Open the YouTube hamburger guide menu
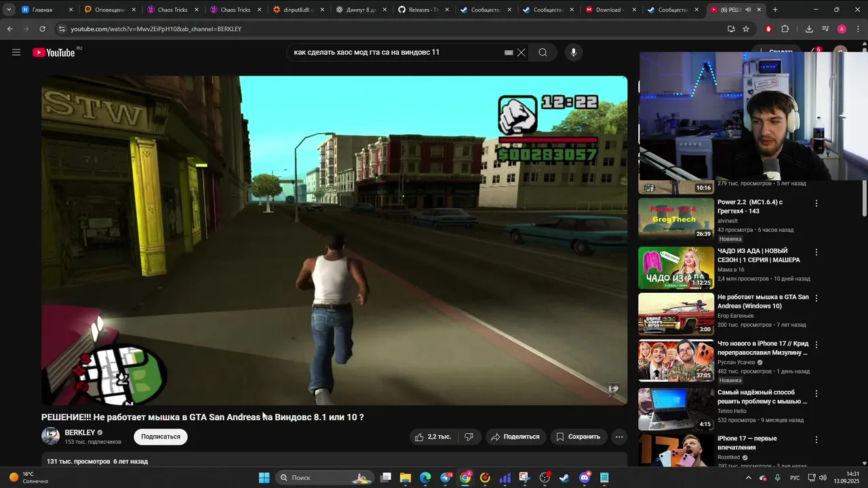 (x=16, y=52)
